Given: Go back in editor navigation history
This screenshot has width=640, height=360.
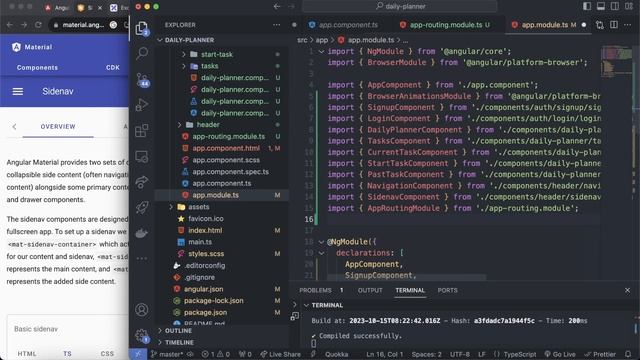Looking at the screenshot, I should (277, 6).
